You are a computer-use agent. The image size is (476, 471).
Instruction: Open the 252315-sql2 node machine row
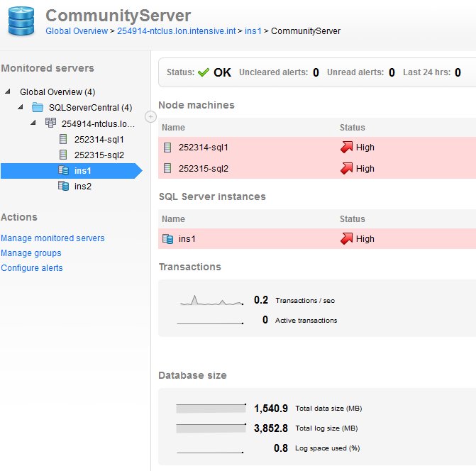tap(204, 169)
